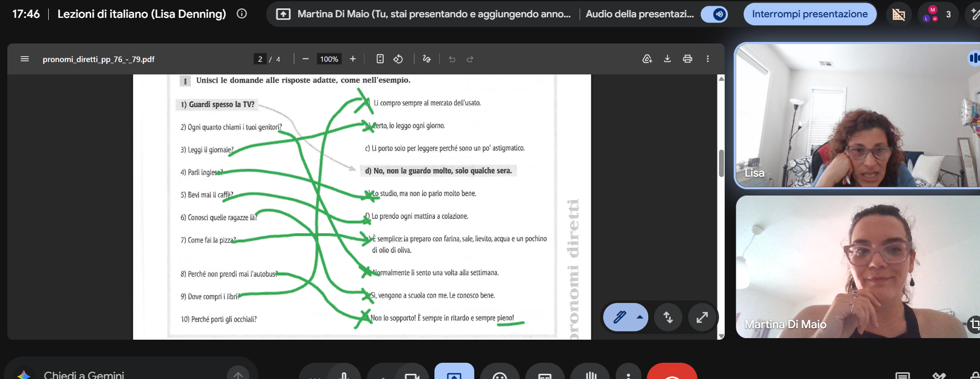Image resolution: width=980 pixels, height=379 pixels.
Task: Click the 100% zoom level field
Action: 329,59
